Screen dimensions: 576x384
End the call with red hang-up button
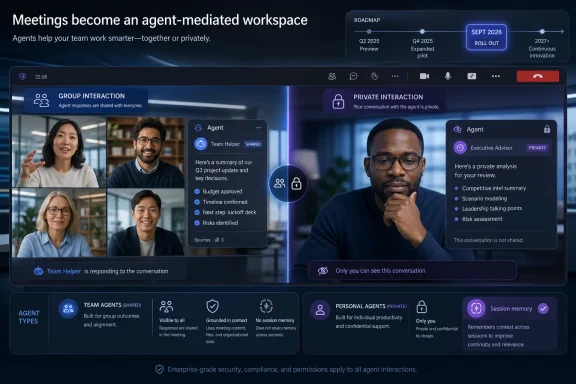[x=538, y=76]
